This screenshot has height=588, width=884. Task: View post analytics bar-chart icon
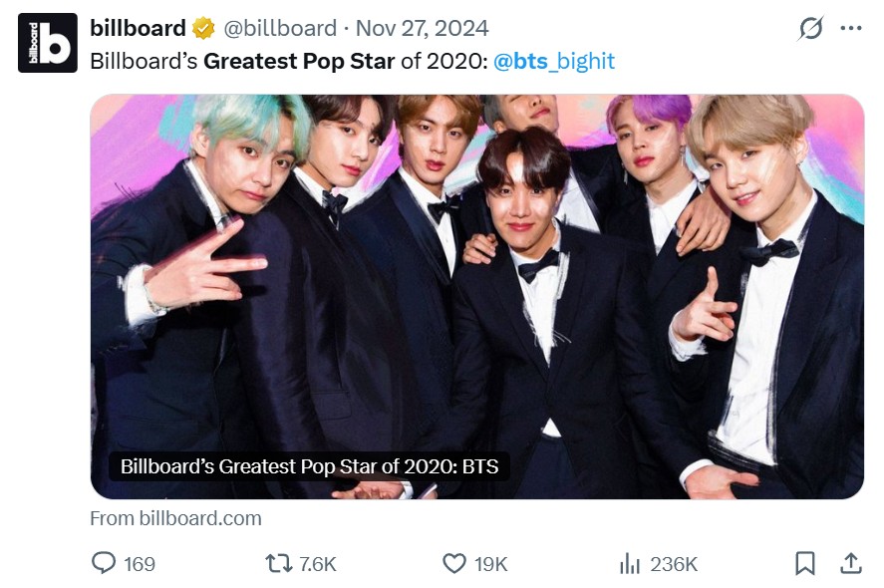coord(629,563)
